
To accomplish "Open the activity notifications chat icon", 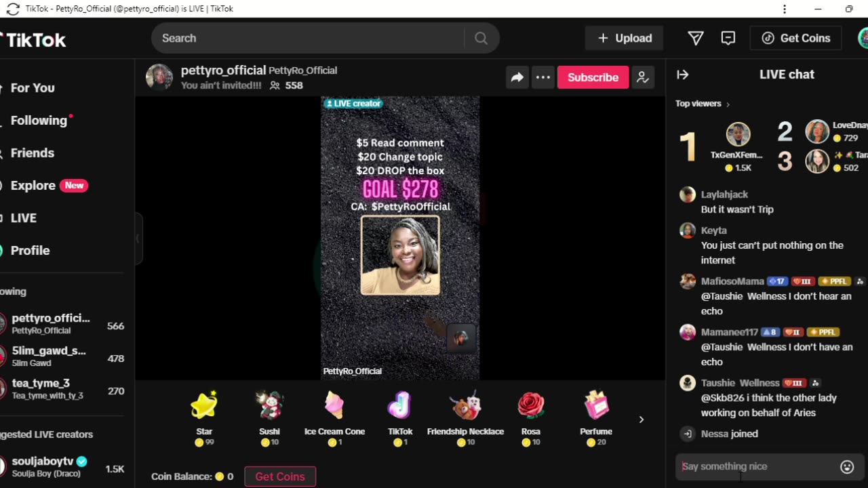I will (x=728, y=39).
